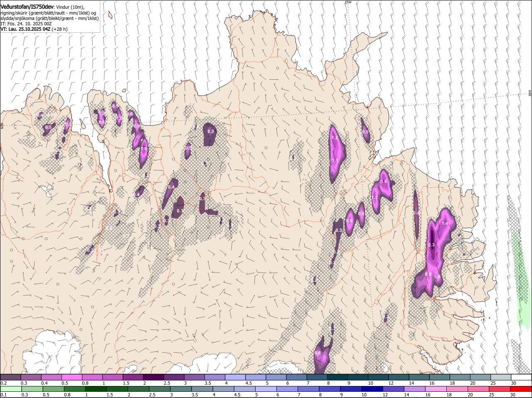Click the 0.1 label in the bottom legend
The height and width of the screenshot is (398, 532).
pyautogui.click(x=3, y=395)
